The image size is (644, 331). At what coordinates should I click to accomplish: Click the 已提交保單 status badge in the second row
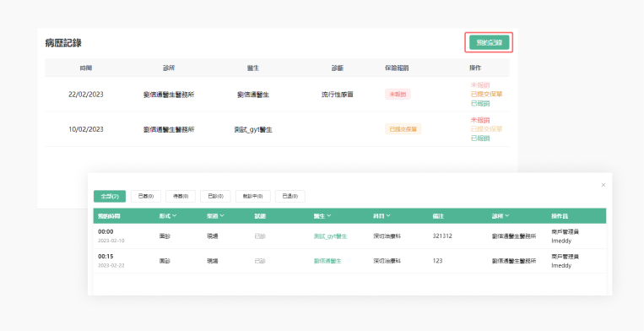pyautogui.click(x=403, y=129)
